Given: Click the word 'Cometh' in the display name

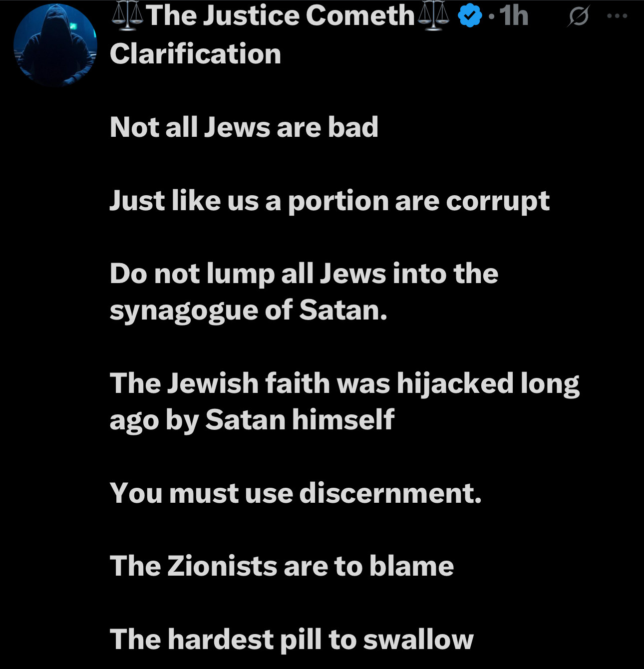Looking at the screenshot, I should (360, 16).
